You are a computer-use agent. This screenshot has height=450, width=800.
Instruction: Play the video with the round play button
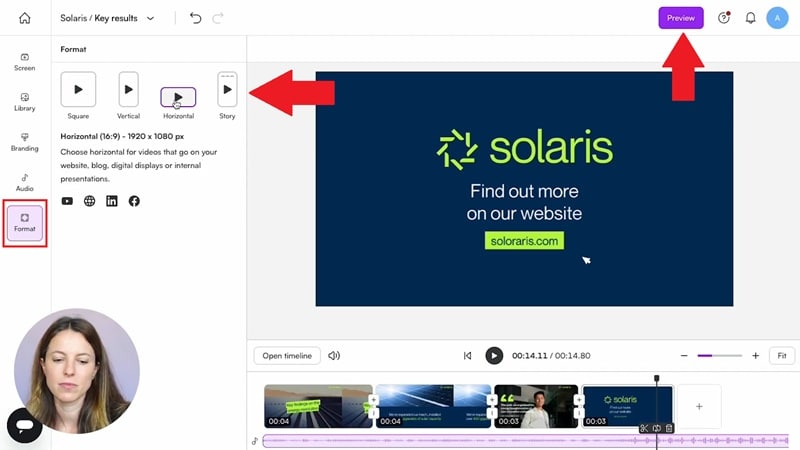[494, 356]
